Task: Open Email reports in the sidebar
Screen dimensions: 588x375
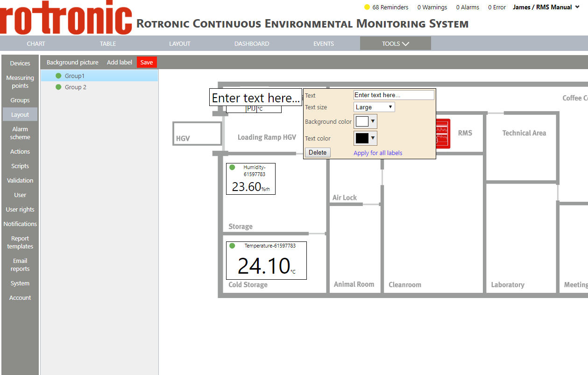Action: [x=20, y=265]
